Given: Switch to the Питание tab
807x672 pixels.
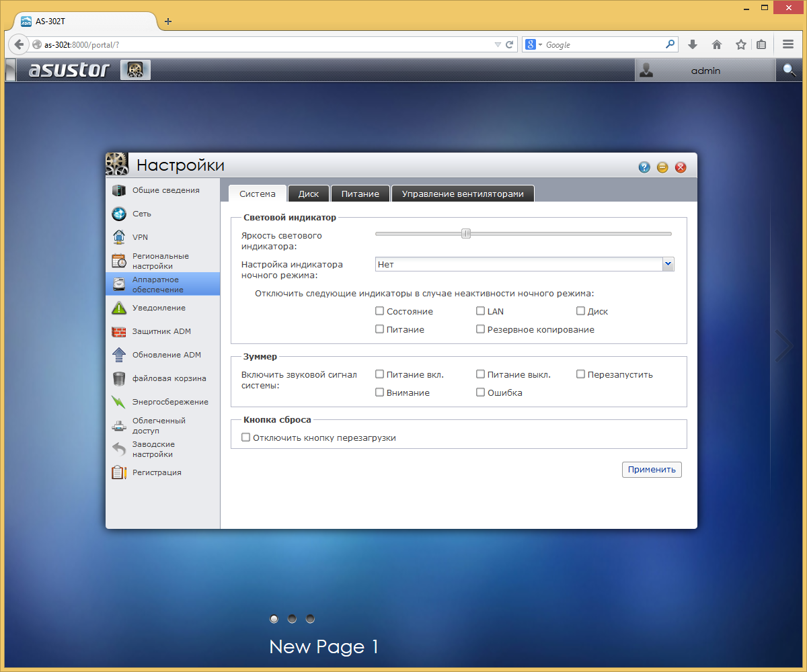Looking at the screenshot, I should pyautogui.click(x=360, y=194).
